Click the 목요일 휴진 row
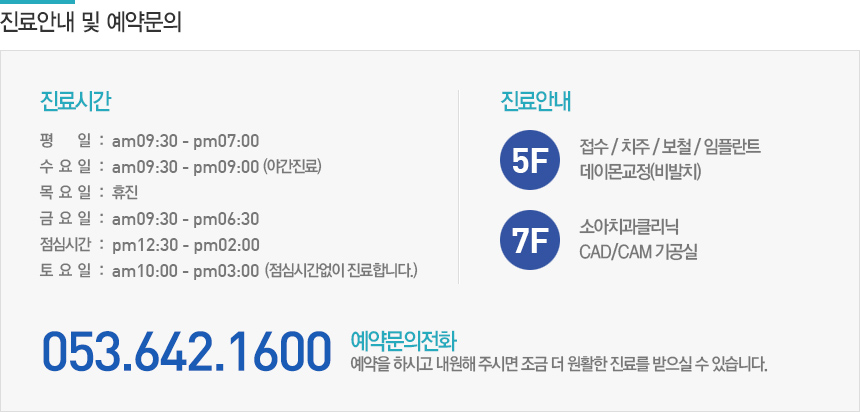 89,193
